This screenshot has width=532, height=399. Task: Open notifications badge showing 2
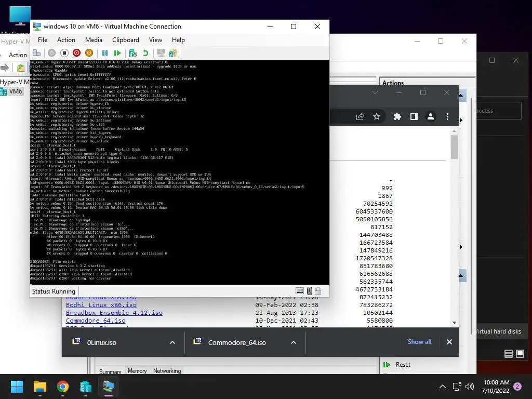(x=517, y=387)
